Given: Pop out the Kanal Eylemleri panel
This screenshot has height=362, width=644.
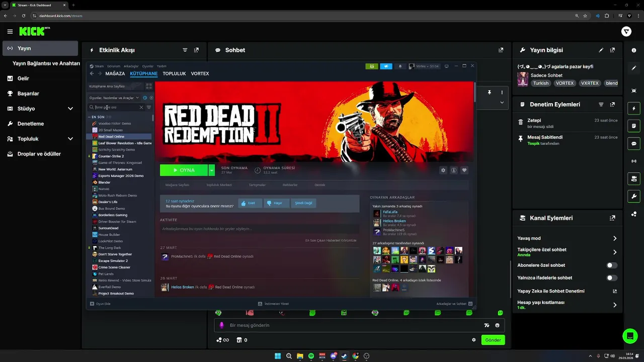Looking at the screenshot, I should [612, 218].
